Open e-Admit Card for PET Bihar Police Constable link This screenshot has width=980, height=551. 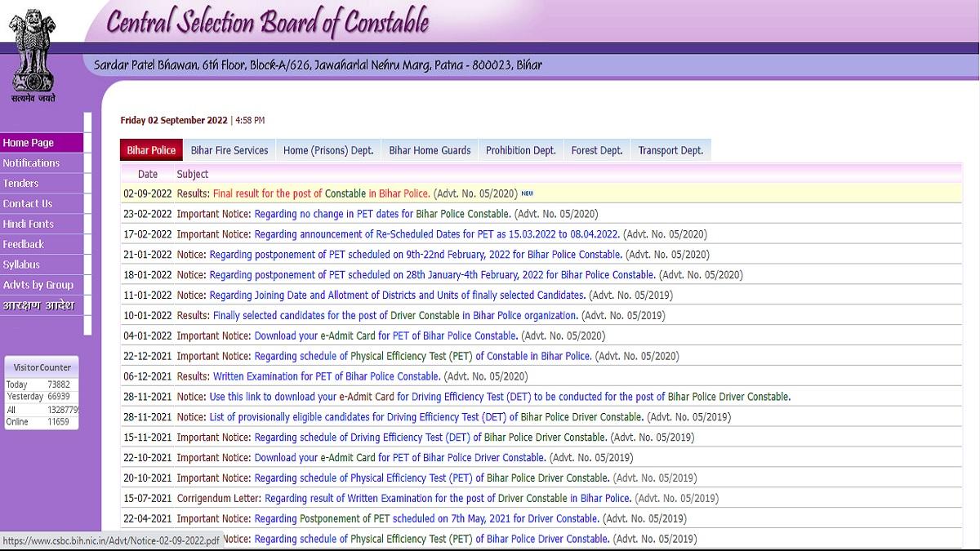385,335
